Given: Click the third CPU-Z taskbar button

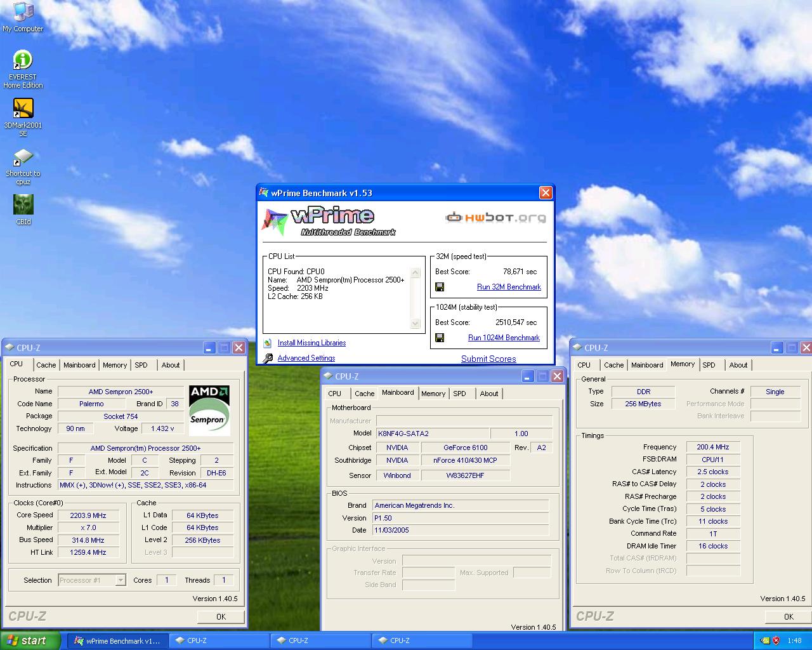Looking at the screenshot, I should [422, 640].
